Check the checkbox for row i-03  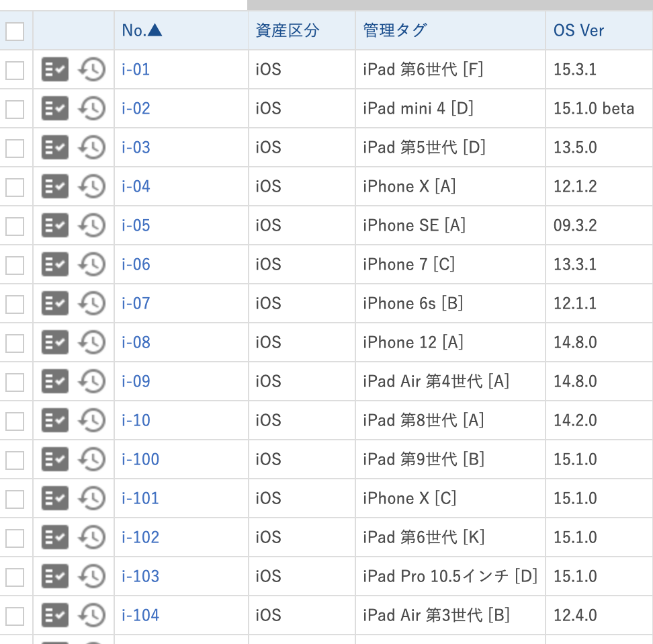click(x=15, y=148)
